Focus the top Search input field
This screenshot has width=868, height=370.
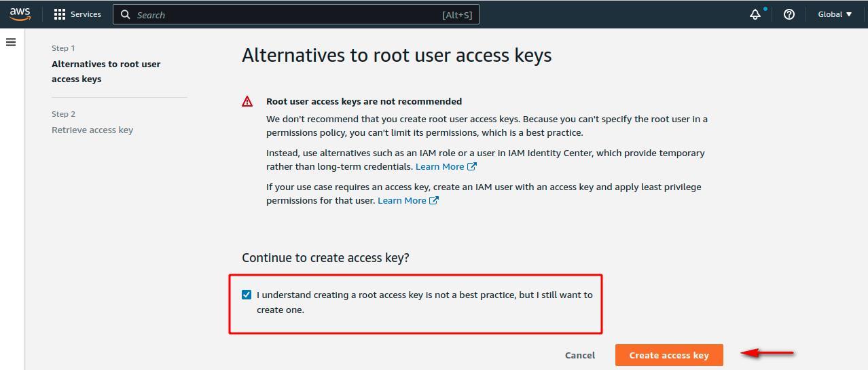296,14
